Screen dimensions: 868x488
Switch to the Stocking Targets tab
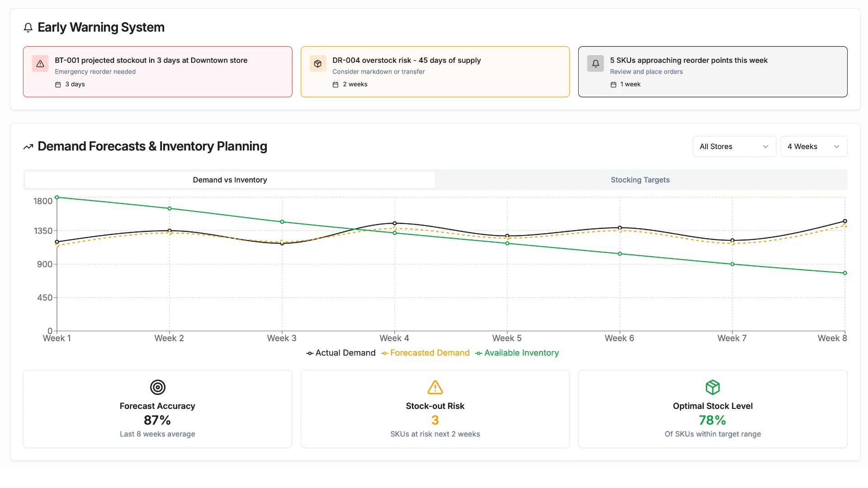pos(640,179)
